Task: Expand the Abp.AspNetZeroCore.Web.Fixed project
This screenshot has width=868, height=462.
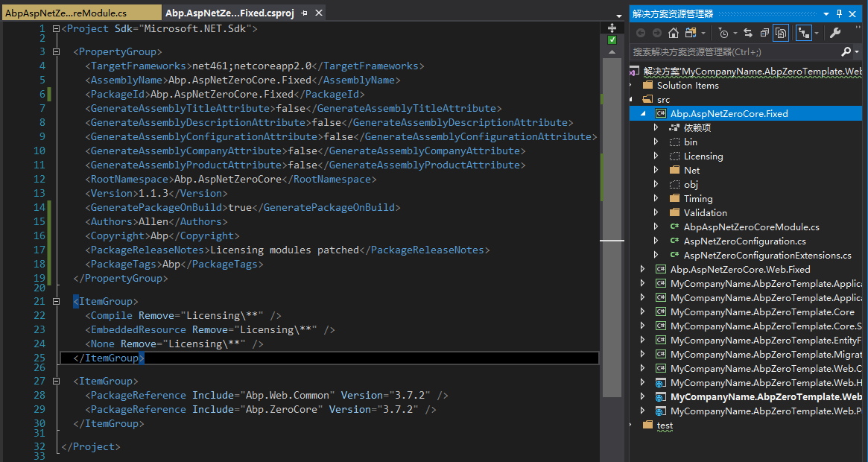Action: coord(643,269)
